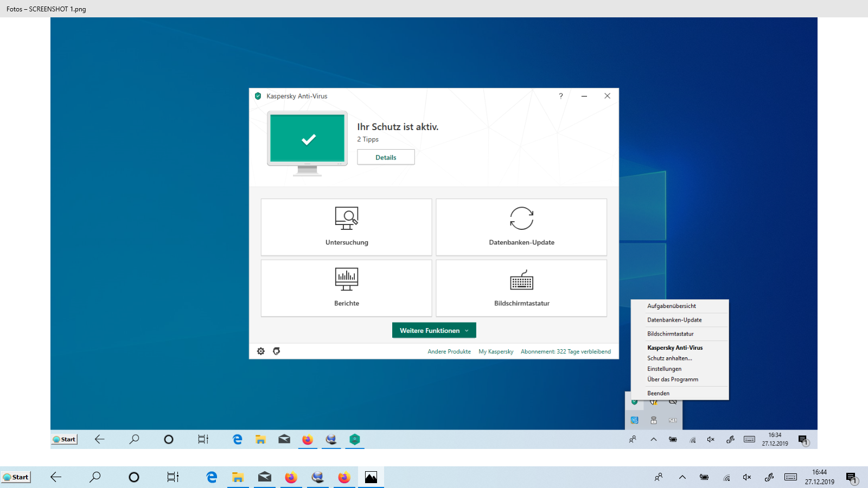Screen dimensions: 868x488
Task: Click the support icon beside the gear
Action: 277,351
